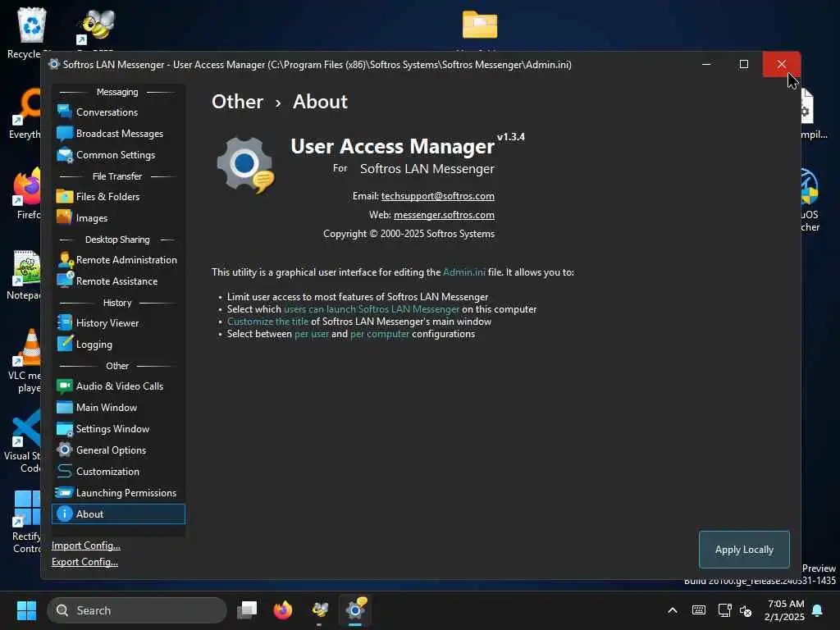Select the Images section icon
Viewport: 840px width, 630px height.
pyautogui.click(x=64, y=217)
